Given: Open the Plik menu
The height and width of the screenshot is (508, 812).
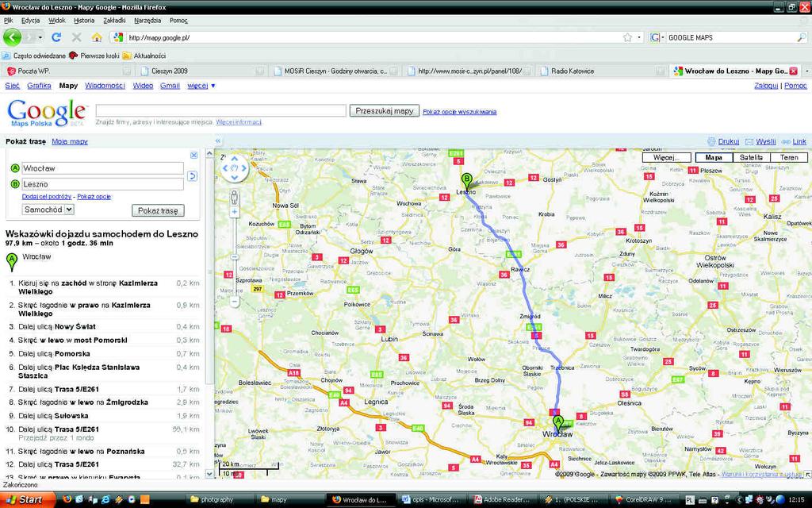Looking at the screenshot, I should [x=8, y=21].
